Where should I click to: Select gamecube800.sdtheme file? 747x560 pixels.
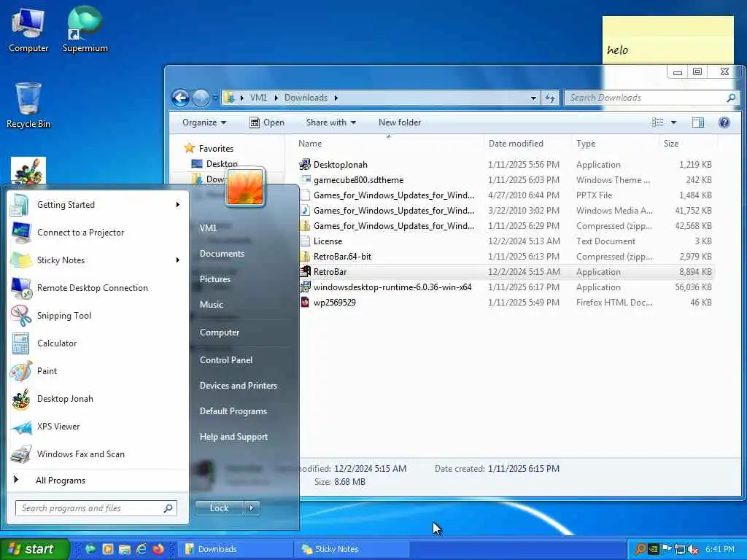point(506,180)
